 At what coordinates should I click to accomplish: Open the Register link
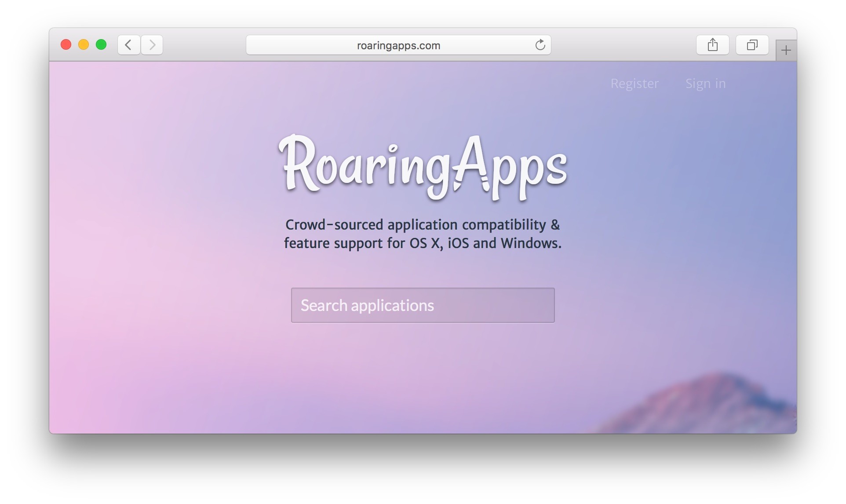click(634, 84)
